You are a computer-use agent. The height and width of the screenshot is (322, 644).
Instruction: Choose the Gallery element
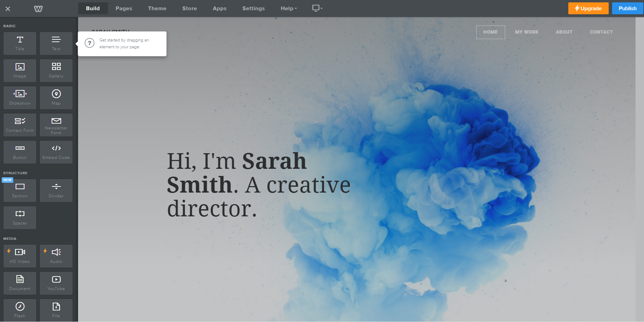pyautogui.click(x=56, y=71)
